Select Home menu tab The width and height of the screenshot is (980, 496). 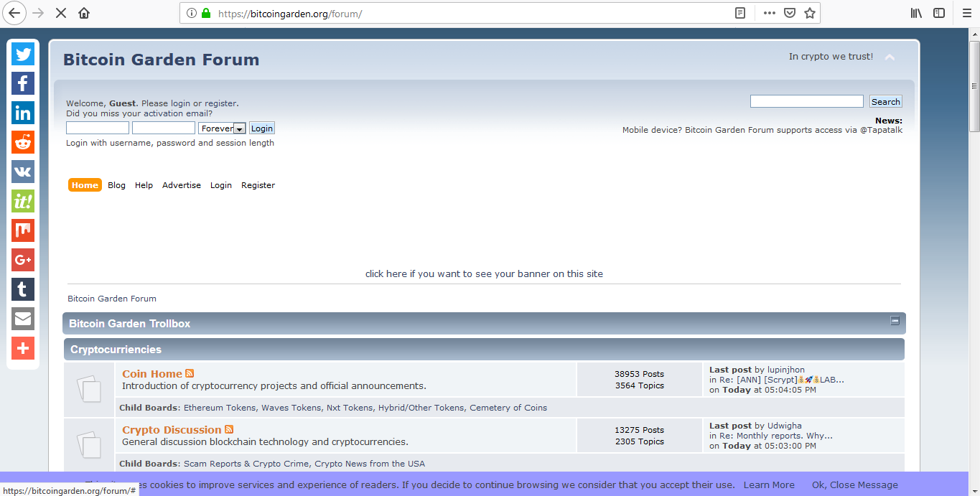(85, 185)
